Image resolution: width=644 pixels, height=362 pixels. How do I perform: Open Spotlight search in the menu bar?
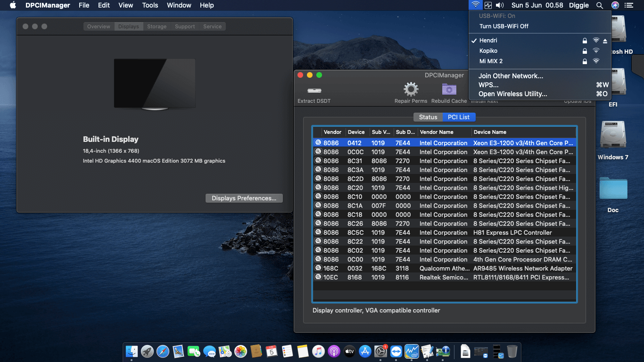[600, 5]
